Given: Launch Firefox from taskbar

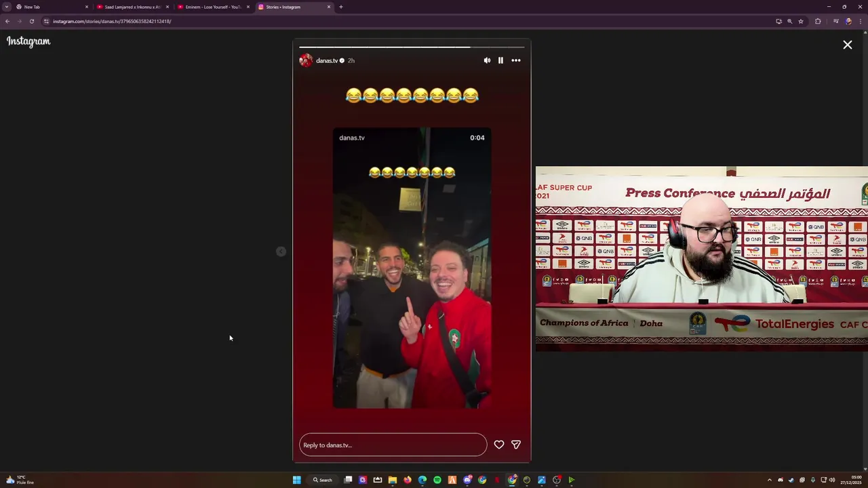Looking at the screenshot, I should tap(408, 480).
